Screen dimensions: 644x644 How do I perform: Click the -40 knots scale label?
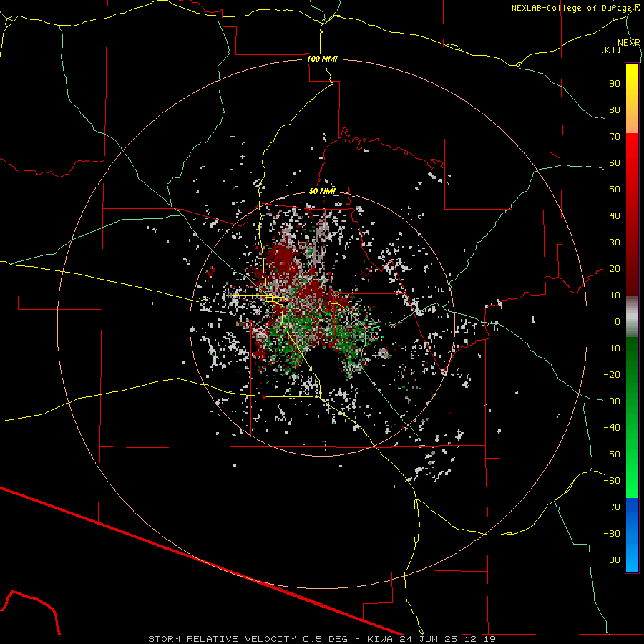tap(612, 428)
